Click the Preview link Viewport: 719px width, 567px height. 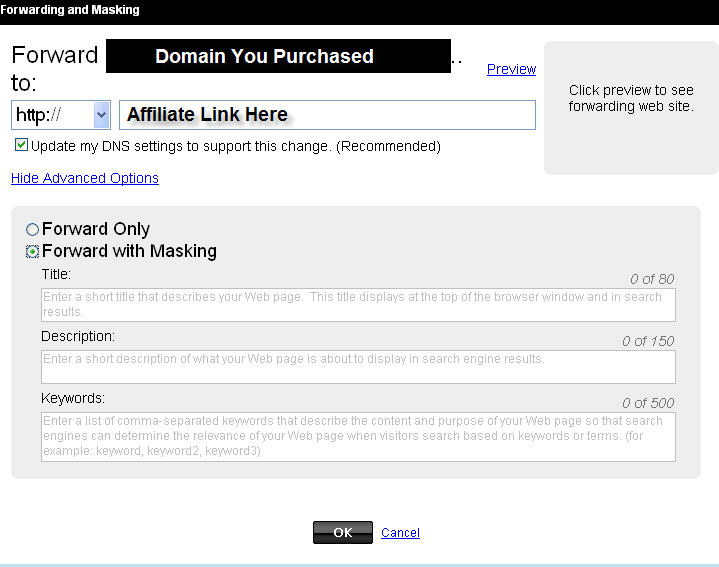tap(511, 69)
